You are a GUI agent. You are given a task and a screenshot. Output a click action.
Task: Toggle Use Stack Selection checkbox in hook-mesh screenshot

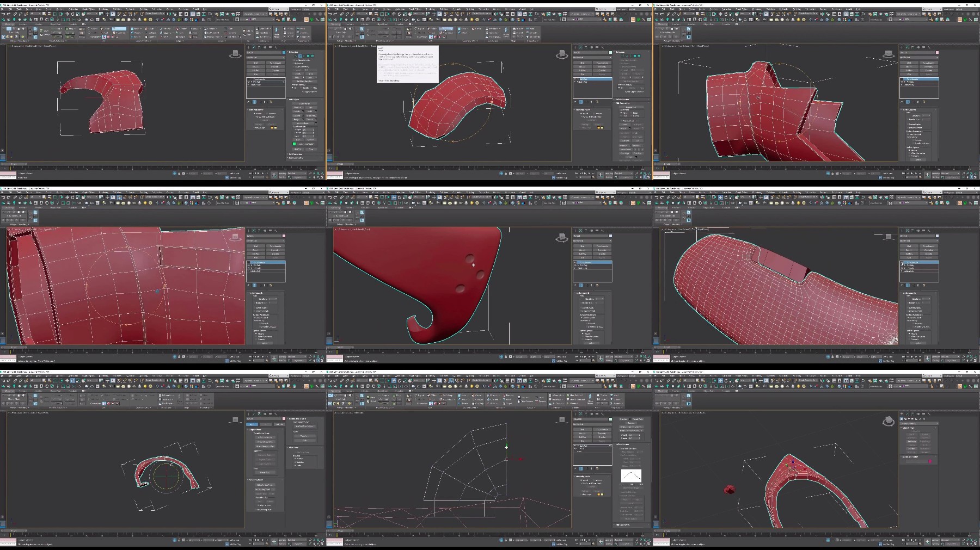click(x=293, y=60)
